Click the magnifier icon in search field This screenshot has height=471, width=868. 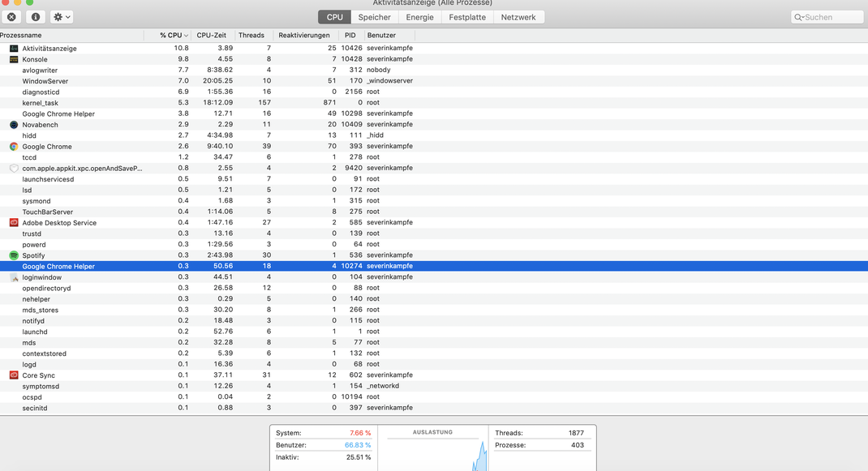(799, 17)
